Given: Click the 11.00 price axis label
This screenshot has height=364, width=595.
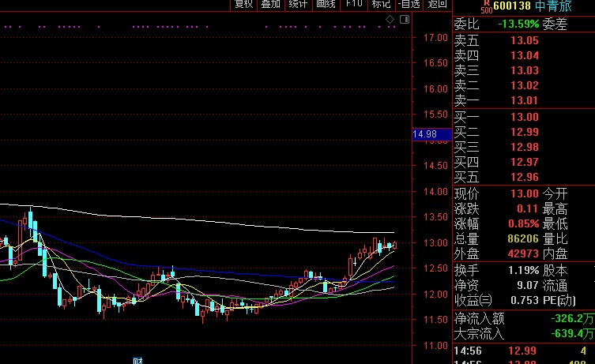Looking at the screenshot, I should 435,345.
